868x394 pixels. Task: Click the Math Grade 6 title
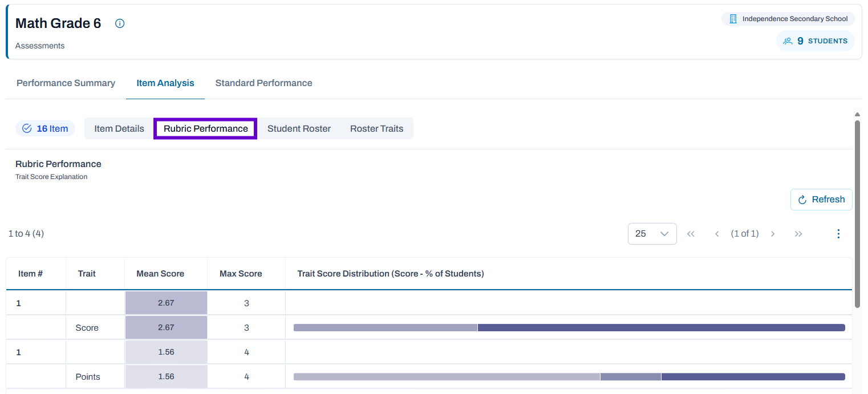point(58,23)
